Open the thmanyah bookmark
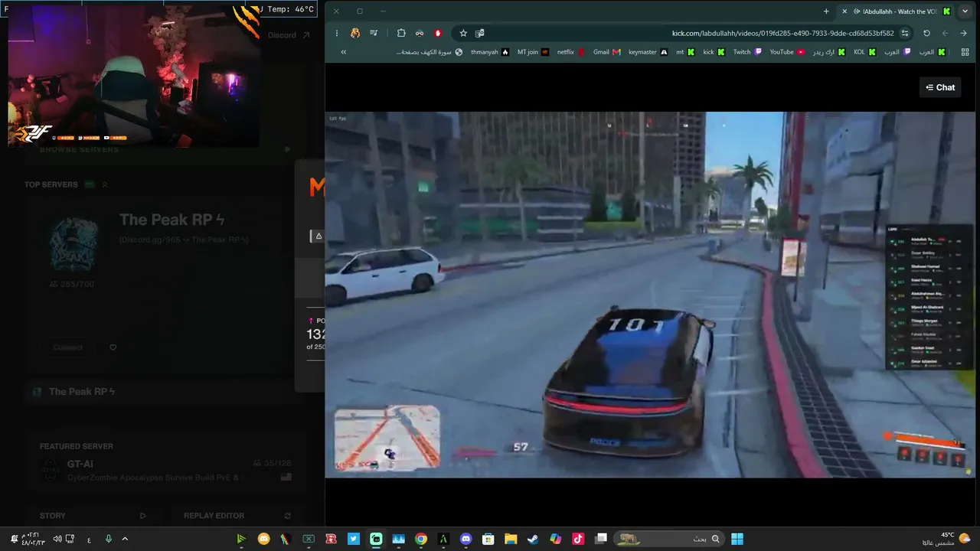 pos(488,52)
